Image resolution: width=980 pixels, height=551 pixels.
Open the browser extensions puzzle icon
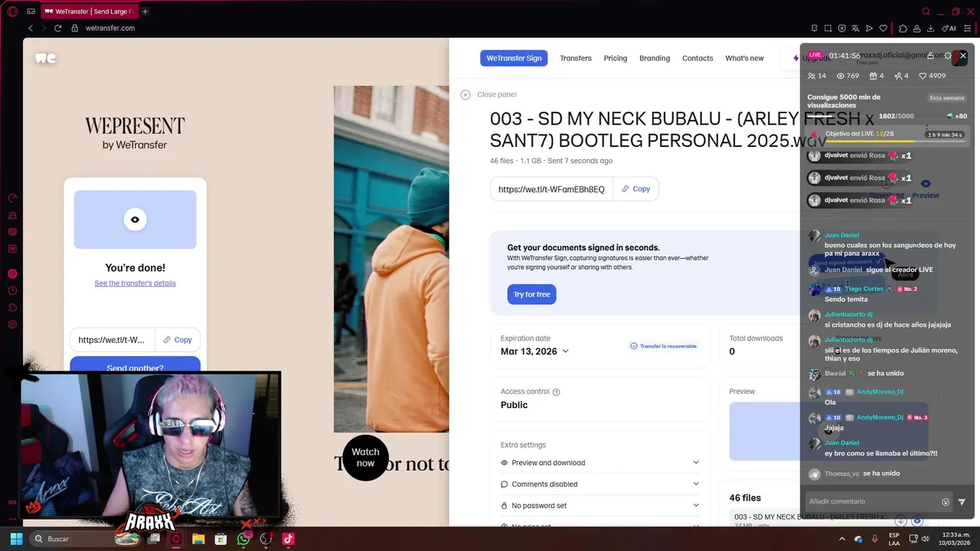903,28
